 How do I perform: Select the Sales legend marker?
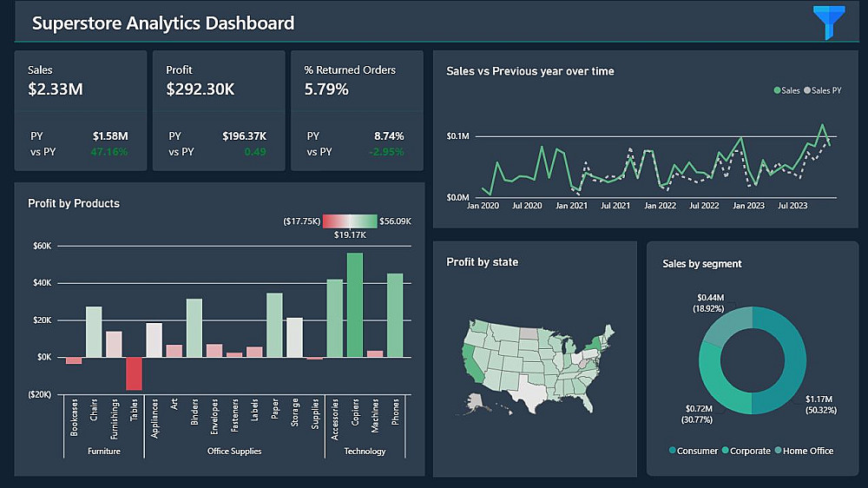point(777,90)
